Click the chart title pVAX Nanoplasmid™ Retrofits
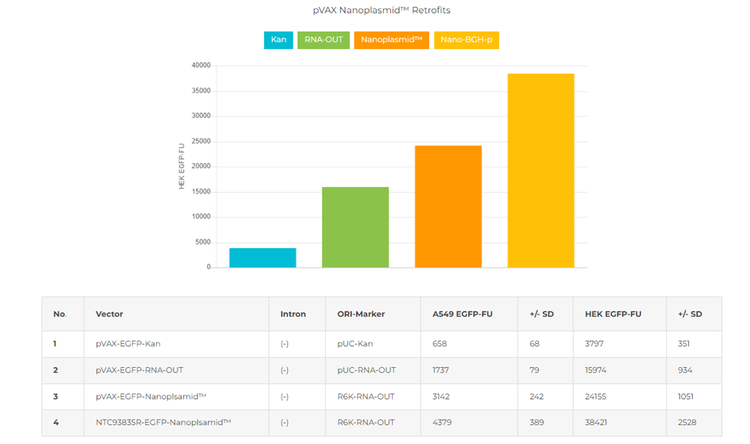 click(x=382, y=10)
